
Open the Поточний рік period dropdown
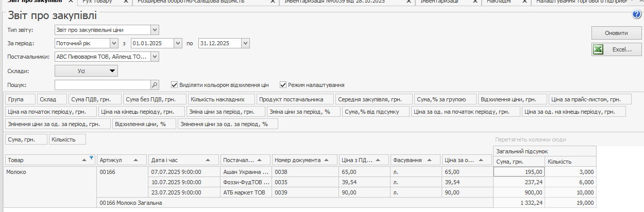coord(114,43)
